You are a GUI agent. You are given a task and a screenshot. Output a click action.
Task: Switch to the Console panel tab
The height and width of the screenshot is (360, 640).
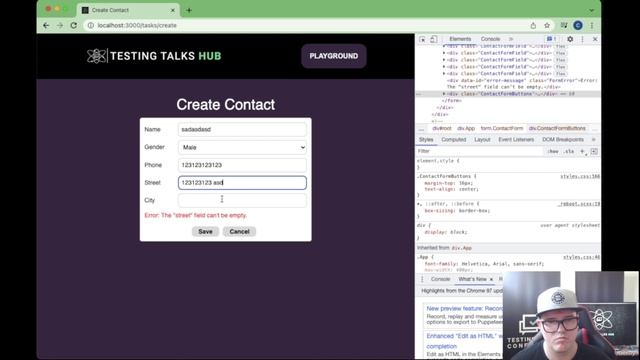490,39
